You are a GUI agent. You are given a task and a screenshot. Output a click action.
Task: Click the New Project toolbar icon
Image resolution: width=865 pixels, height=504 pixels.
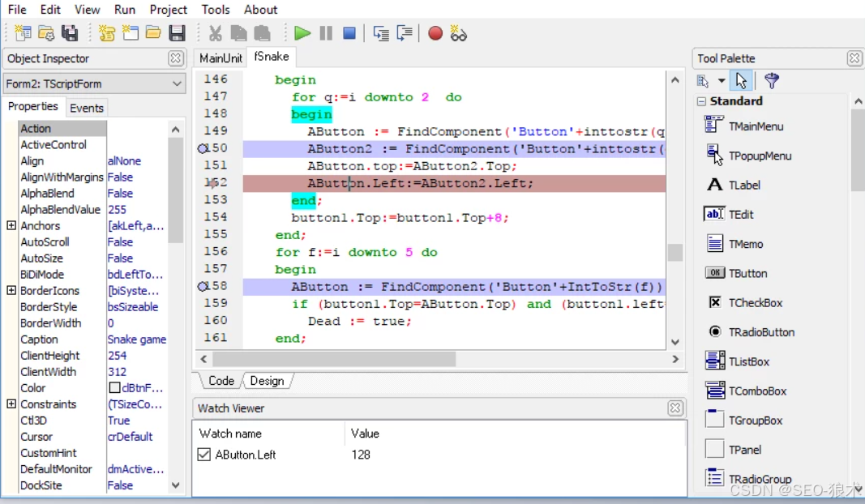coord(23,34)
